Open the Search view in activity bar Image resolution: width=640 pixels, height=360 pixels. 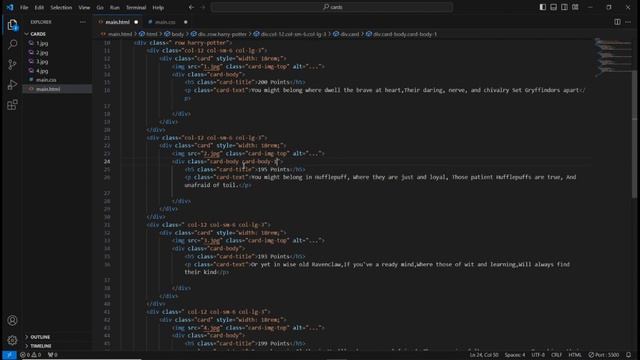point(12,44)
